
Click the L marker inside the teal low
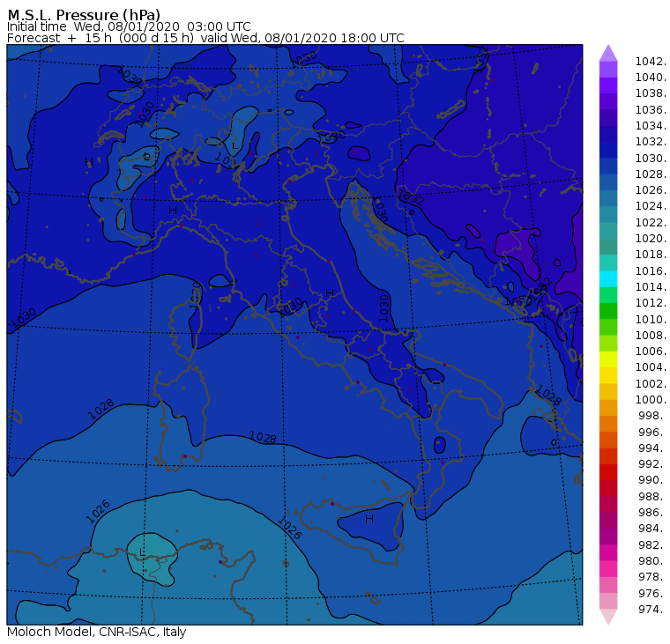(142, 552)
